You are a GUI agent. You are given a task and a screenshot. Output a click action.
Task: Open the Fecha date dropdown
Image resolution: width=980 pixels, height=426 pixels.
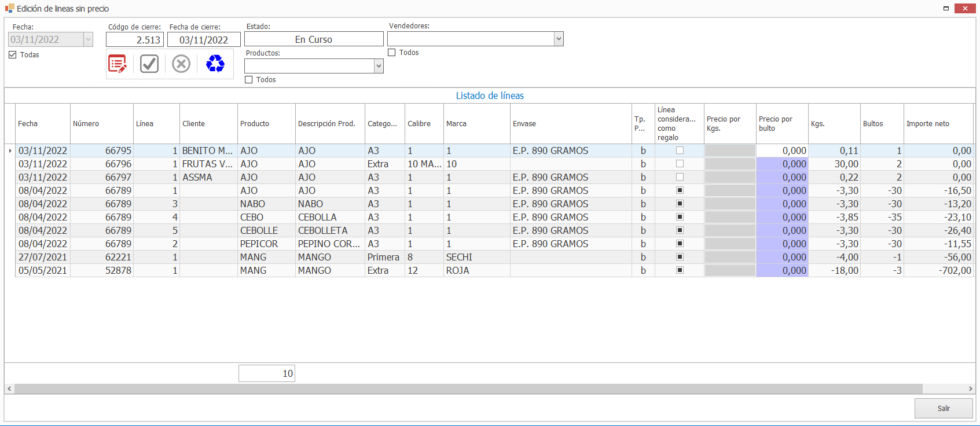pos(88,39)
